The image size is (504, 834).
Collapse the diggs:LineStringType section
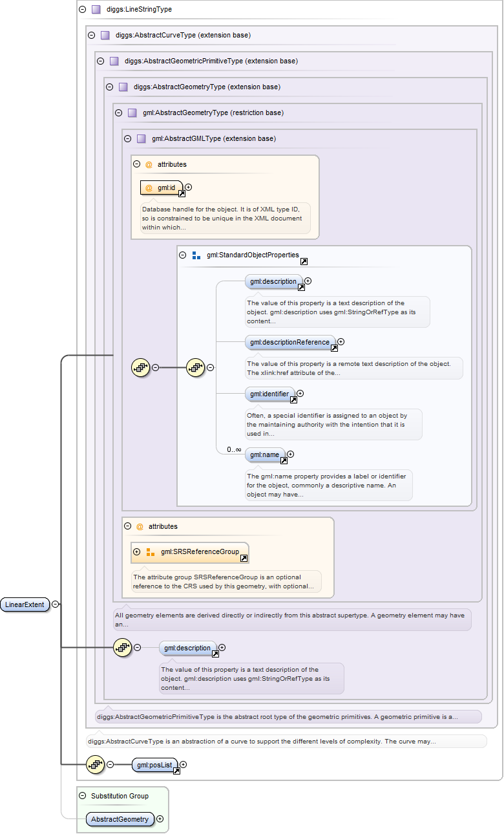coord(82,10)
